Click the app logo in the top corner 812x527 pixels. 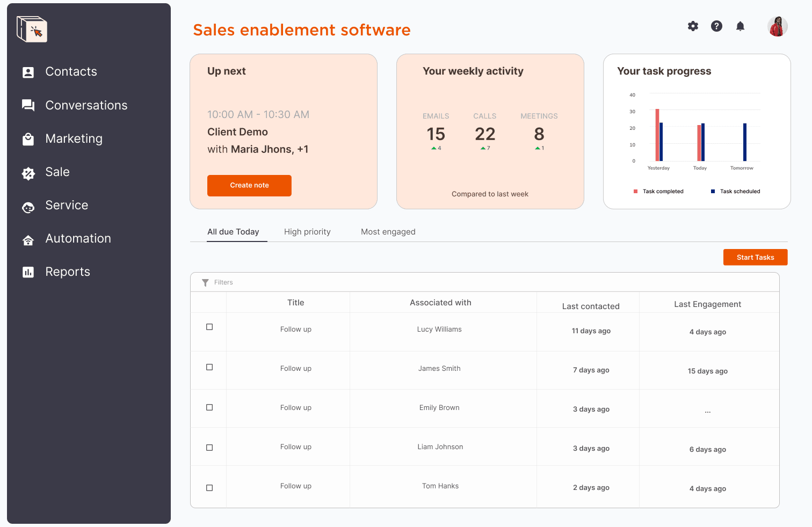tap(31, 29)
